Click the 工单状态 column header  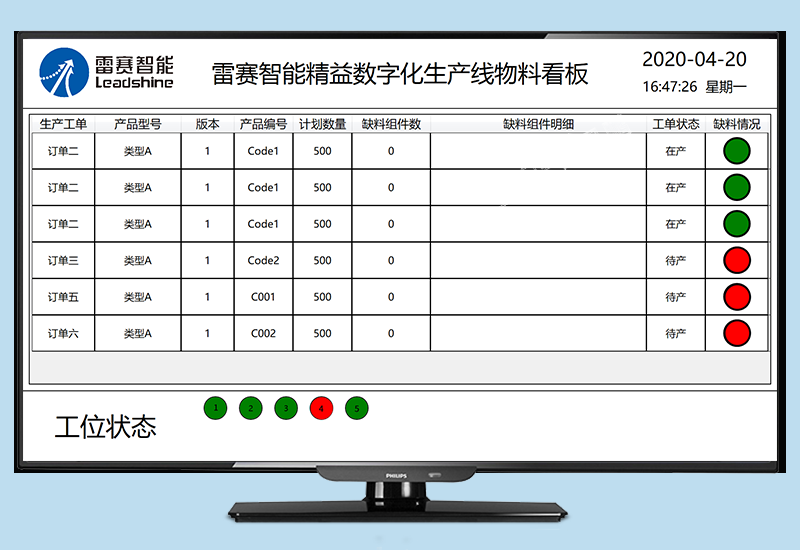tap(676, 125)
